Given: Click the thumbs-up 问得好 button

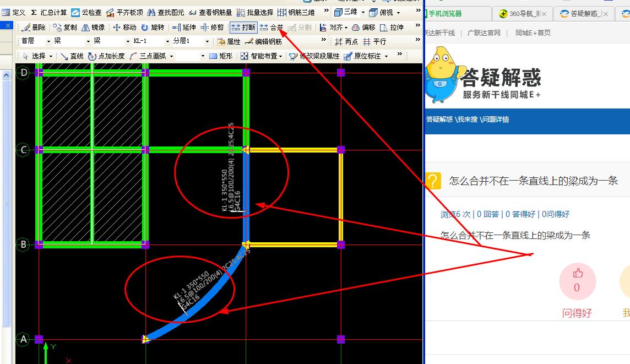Looking at the screenshot, I should click(577, 281).
